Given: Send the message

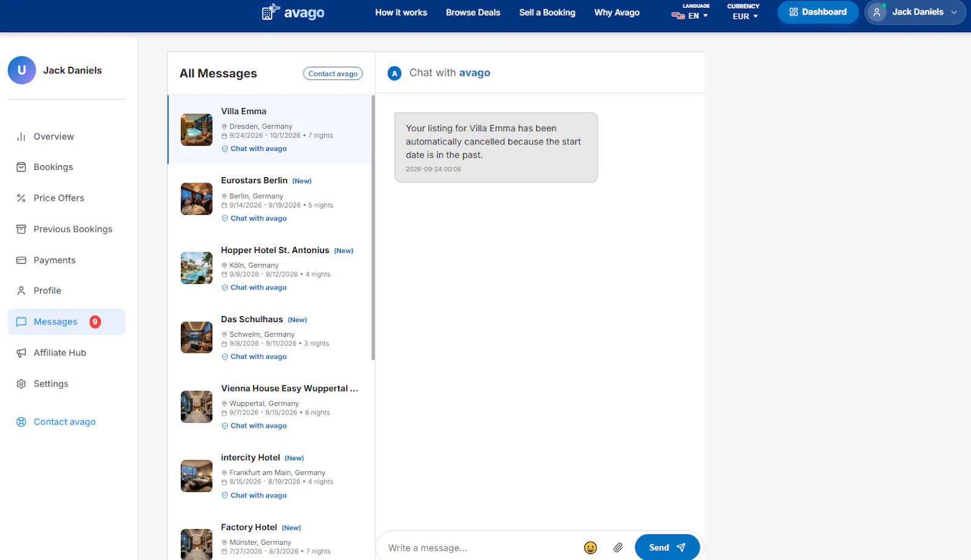Looking at the screenshot, I should click(x=667, y=547).
